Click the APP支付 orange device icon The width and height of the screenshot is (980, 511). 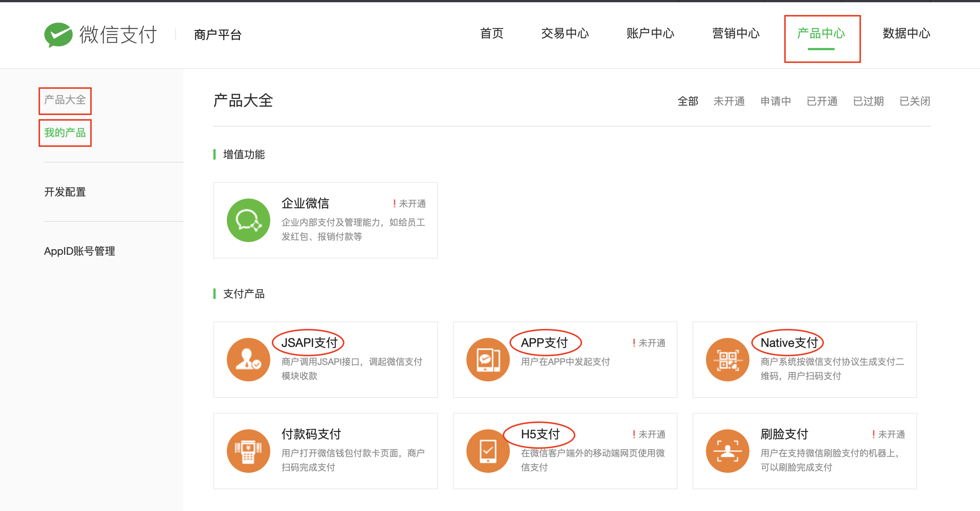tap(488, 359)
